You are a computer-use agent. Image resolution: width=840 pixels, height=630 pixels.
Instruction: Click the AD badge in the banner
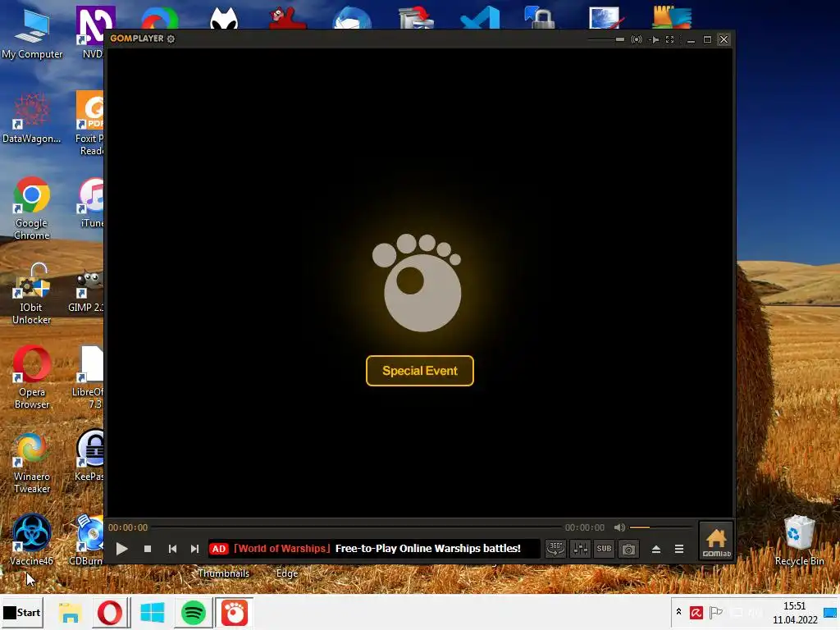pyautogui.click(x=218, y=549)
